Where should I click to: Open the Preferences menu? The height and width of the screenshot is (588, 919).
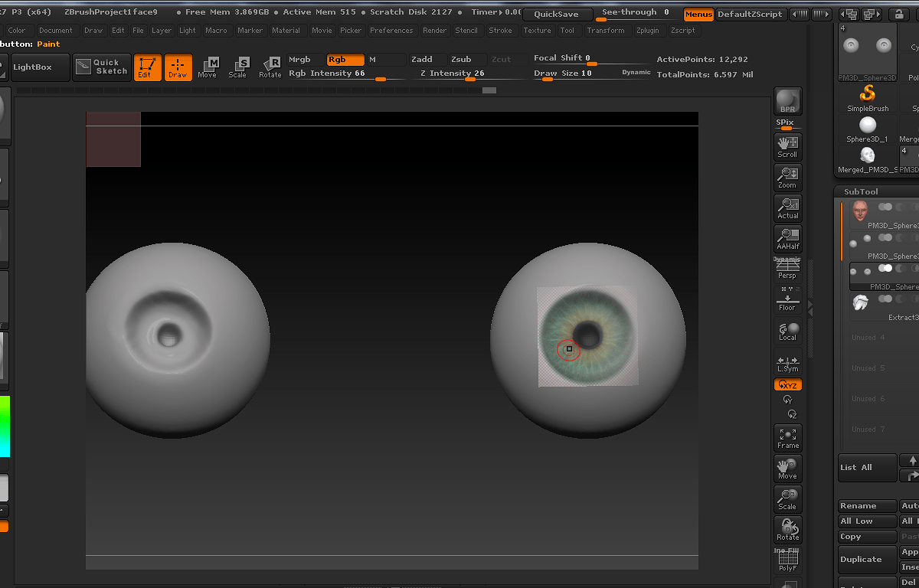click(x=391, y=31)
